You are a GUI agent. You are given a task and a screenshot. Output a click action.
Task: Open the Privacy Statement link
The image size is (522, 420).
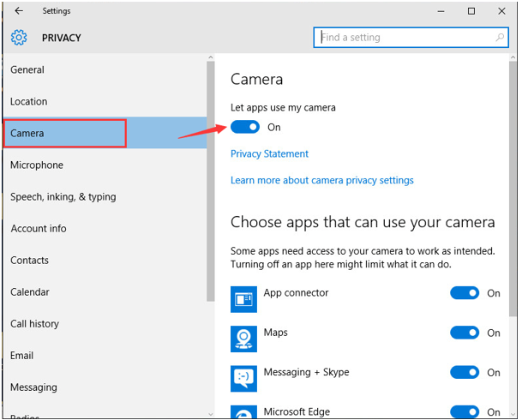(x=269, y=153)
